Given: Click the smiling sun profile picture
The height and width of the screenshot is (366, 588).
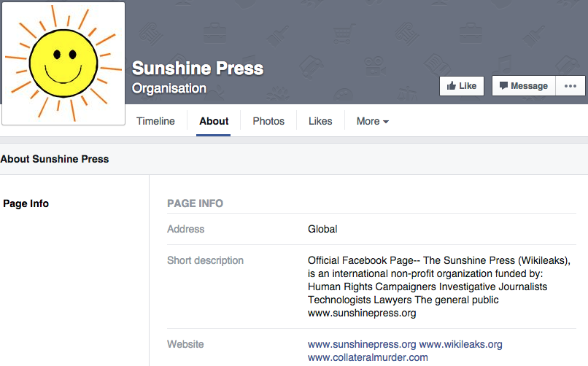Looking at the screenshot, I should (x=63, y=63).
